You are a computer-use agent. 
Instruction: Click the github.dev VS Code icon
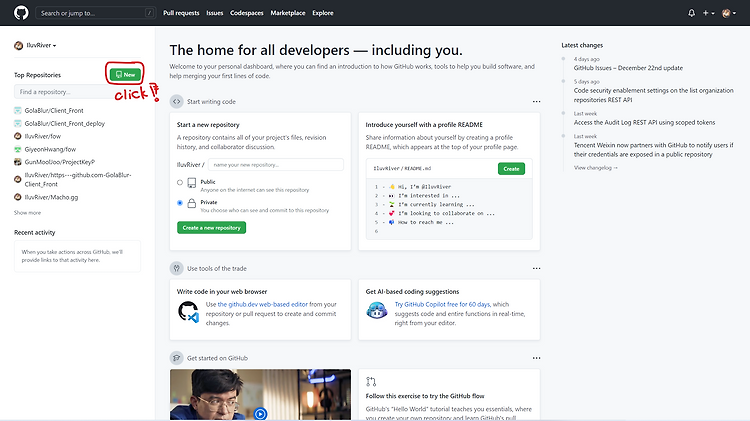[x=188, y=312]
